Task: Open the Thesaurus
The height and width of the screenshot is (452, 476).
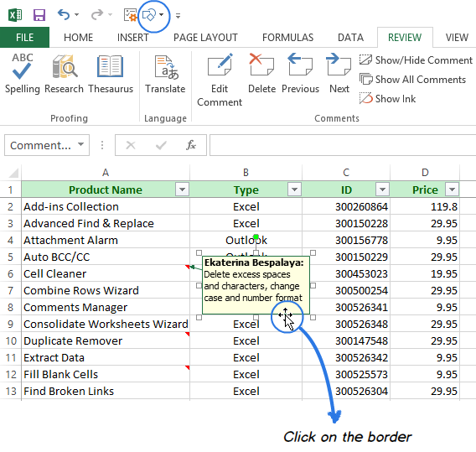Action: click(111, 74)
